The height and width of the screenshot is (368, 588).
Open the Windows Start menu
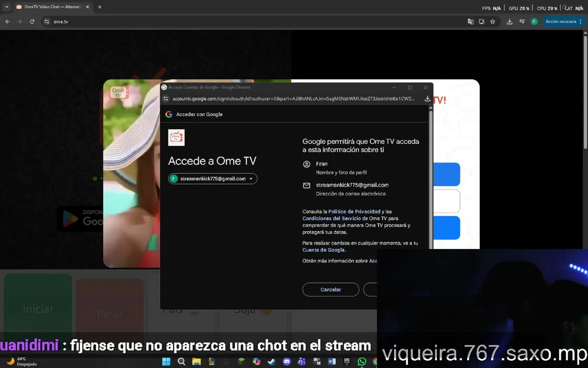(166, 361)
